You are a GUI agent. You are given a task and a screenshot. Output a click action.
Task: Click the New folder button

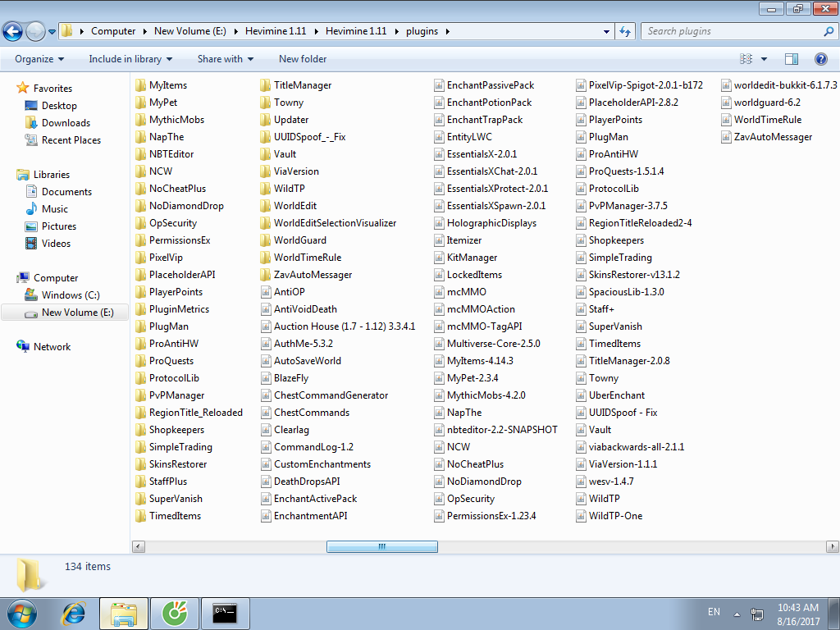pyautogui.click(x=302, y=59)
